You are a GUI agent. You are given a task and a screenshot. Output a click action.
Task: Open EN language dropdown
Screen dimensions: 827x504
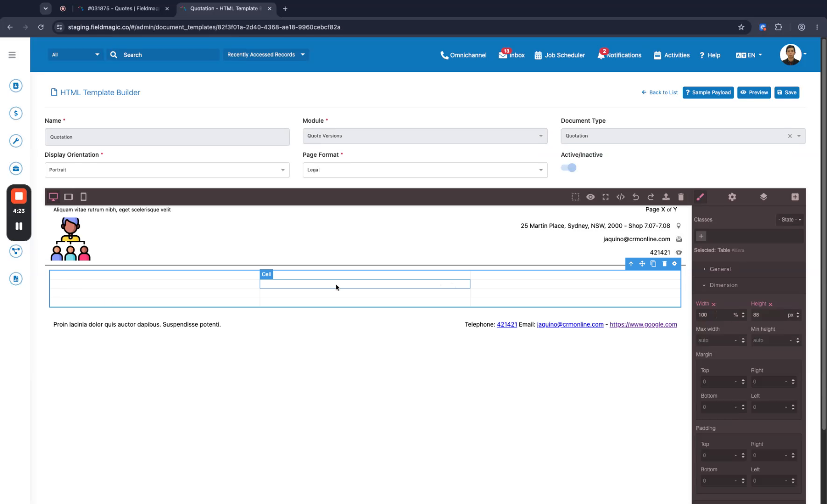tap(749, 55)
